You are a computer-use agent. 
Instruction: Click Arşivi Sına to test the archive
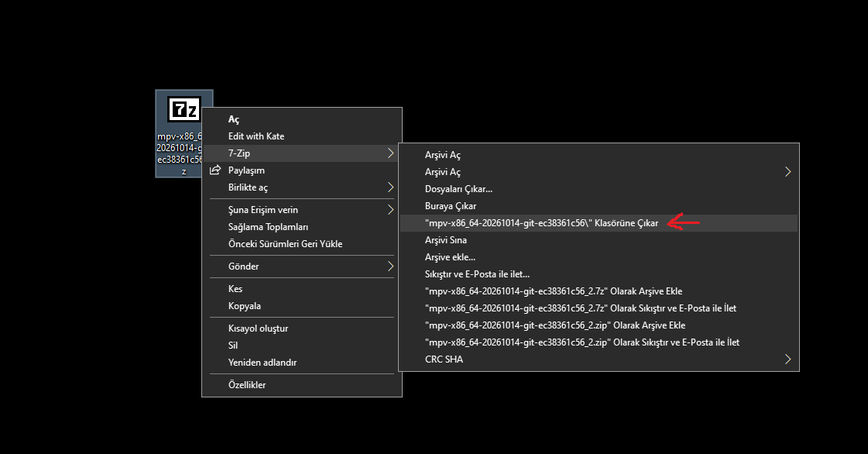click(599, 240)
